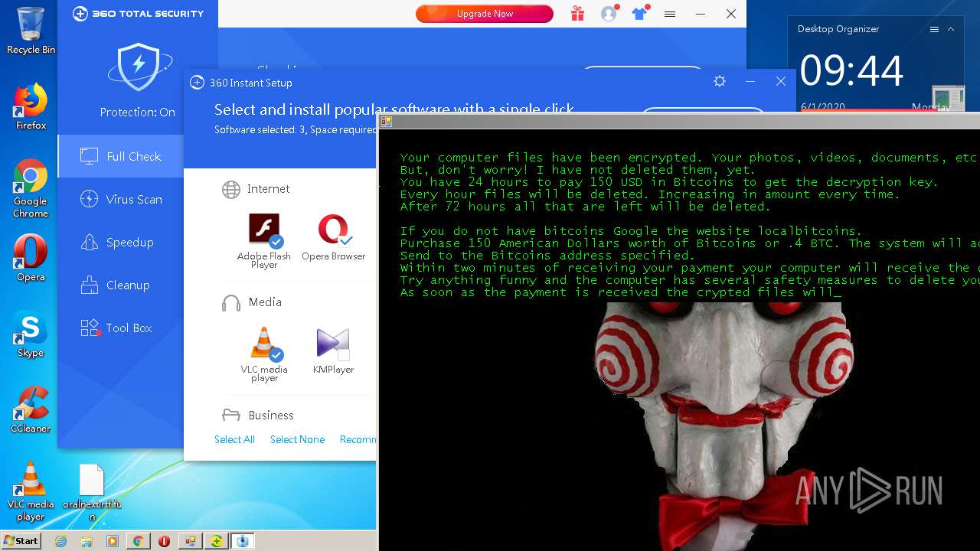Toggle Opera Browser selection
This screenshot has height=551, width=980.
click(x=333, y=237)
